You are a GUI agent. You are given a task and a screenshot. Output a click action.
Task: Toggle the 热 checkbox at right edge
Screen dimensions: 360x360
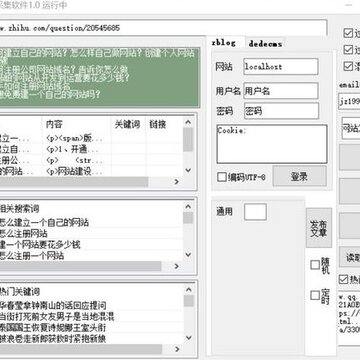tap(343, 279)
